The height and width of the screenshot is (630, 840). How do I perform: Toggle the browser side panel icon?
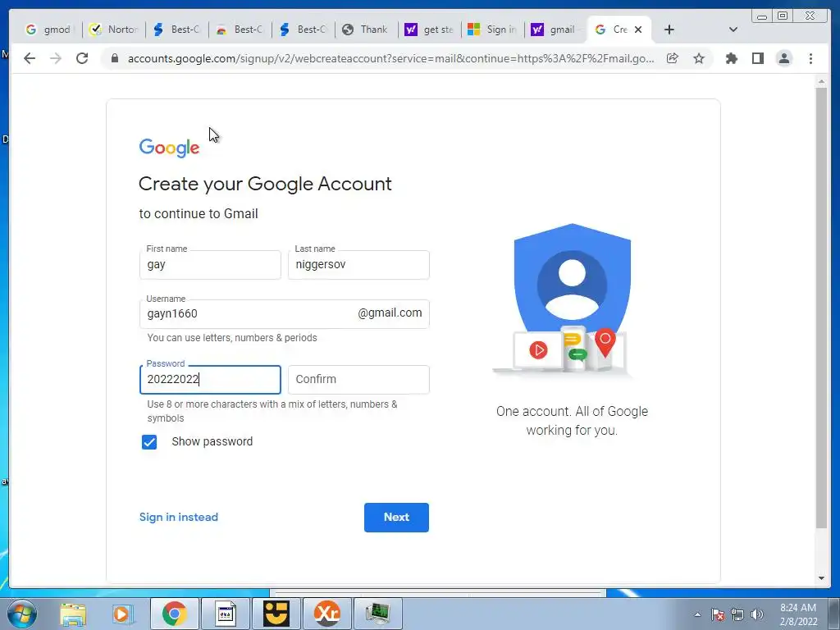click(x=757, y=58)
